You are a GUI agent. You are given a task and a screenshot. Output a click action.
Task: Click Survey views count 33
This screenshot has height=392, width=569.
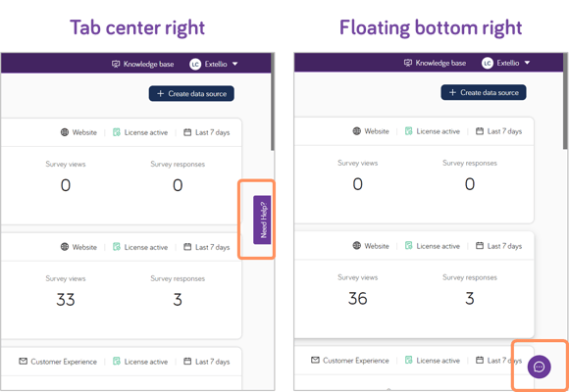[66, 300]
